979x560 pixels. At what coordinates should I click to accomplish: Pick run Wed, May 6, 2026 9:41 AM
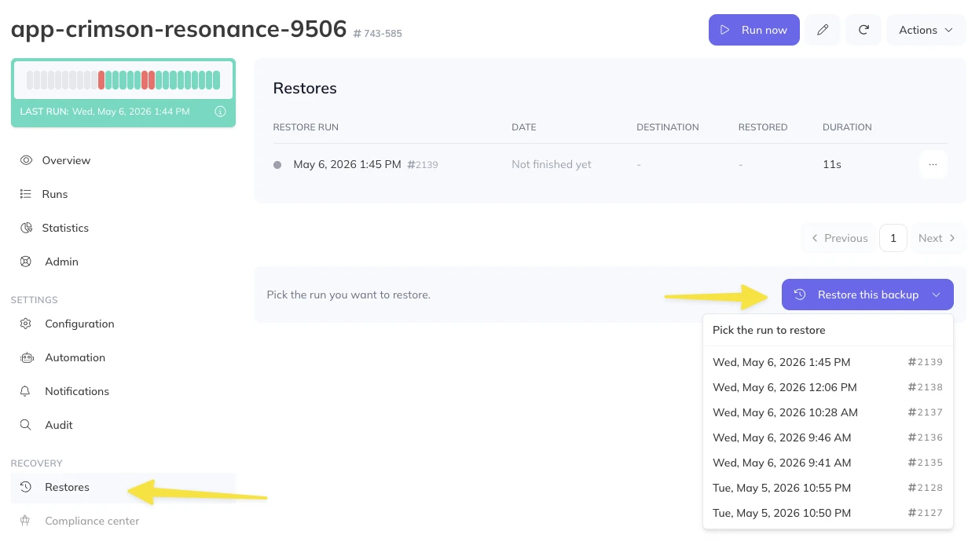tap(827, 463)
